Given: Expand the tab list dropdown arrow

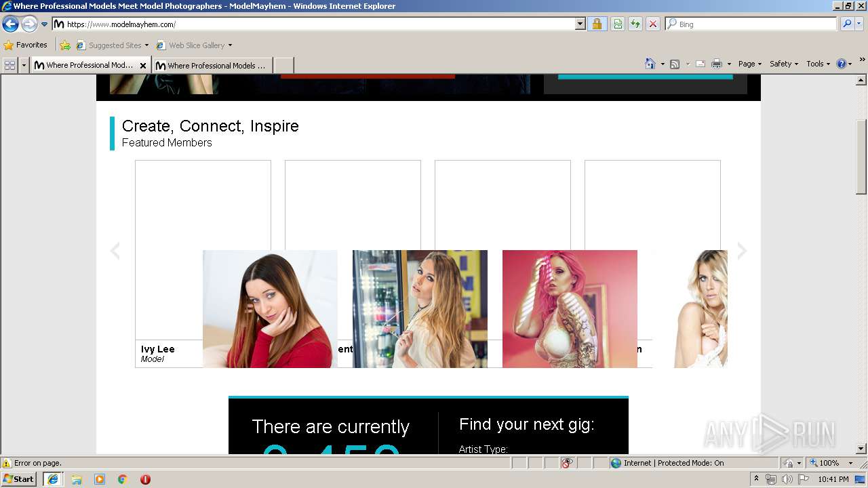Looking at the screenshot, I should point(24,65).
